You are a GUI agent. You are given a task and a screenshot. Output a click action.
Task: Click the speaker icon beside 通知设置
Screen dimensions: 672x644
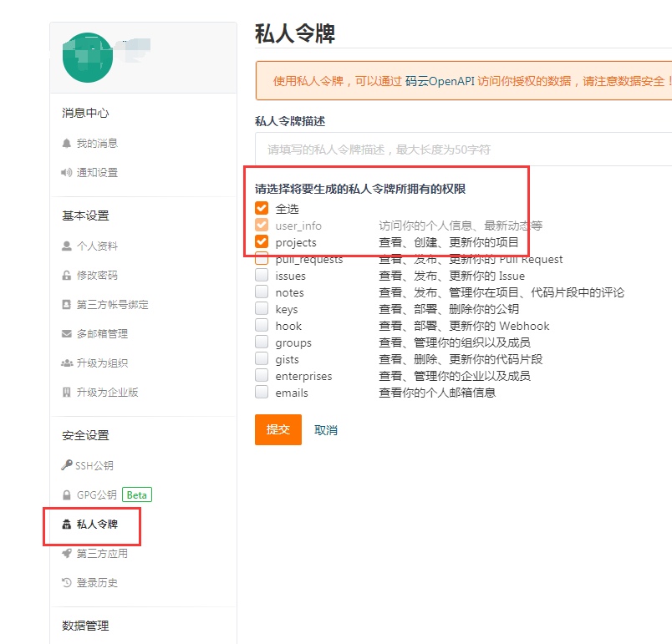pyautogui.click(x=66, y=173)
